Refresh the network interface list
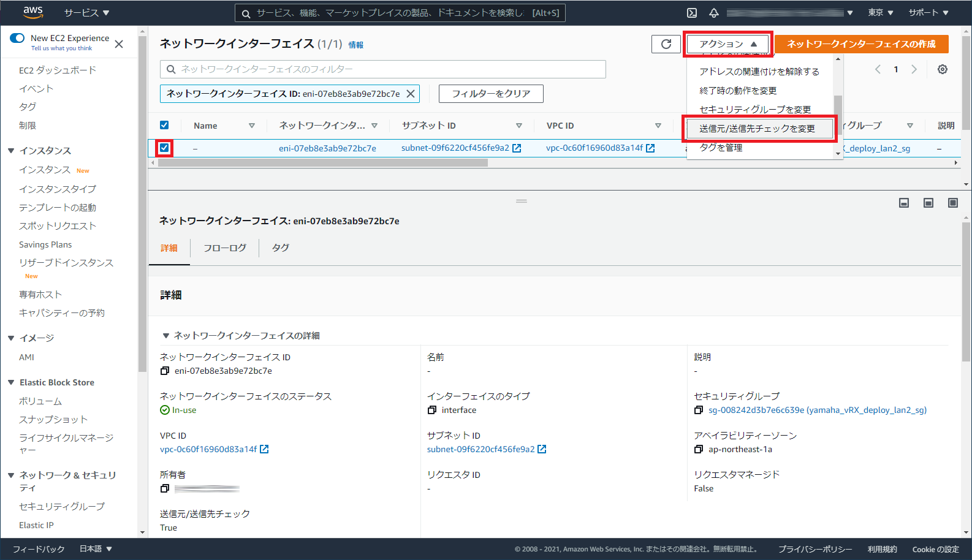 (x=666, y=44)
